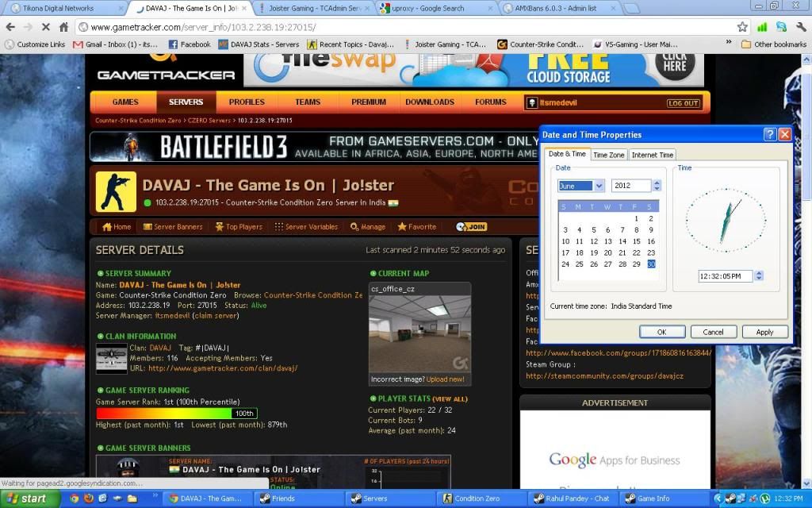Switch to the Joister Gaming - TCAdmin tab
812x508 pixels.
pyautogui.click(x=313, y=8)
